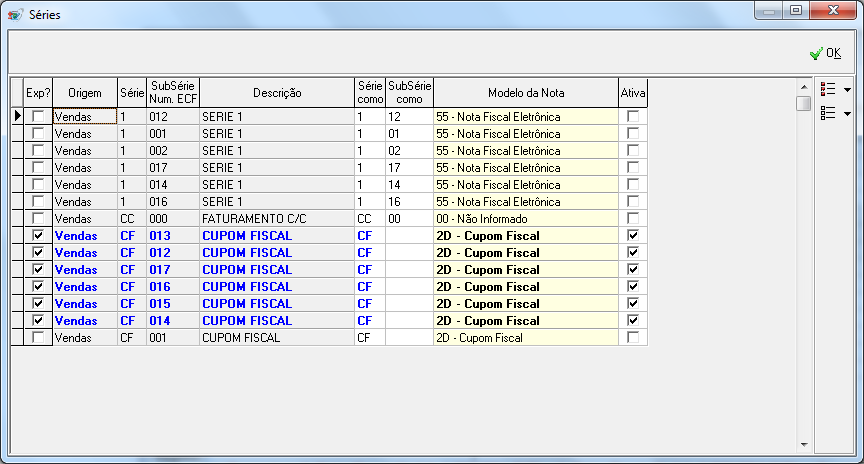Check Exp? for CUPOM FISCAL 001 row
Screen dimensions: 864x464
click(38, 337)
